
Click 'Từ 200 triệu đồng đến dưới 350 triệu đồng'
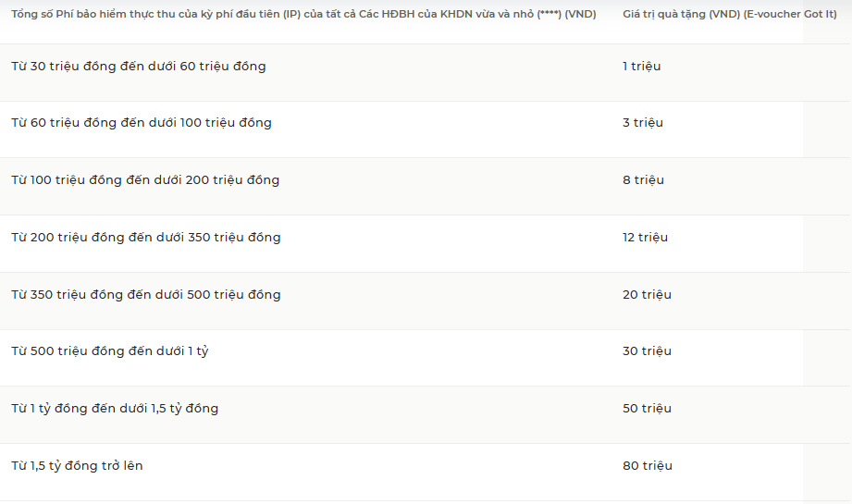[145, 238]
